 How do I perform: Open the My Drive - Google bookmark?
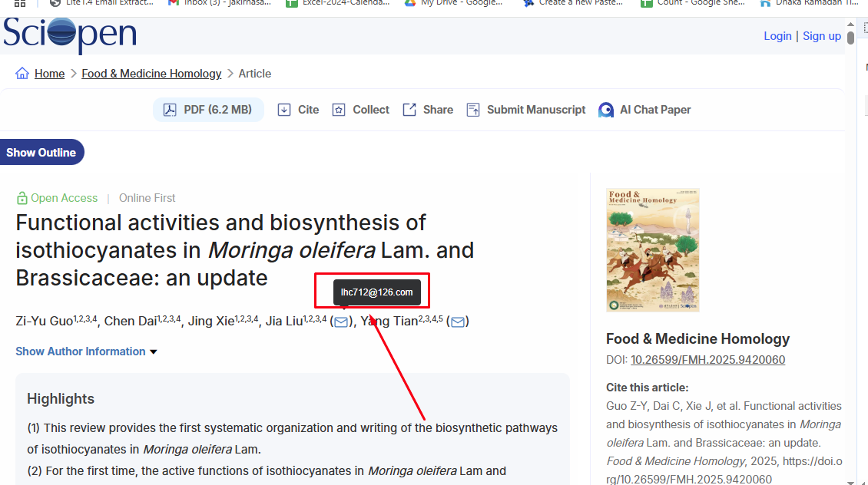point(453,3)
